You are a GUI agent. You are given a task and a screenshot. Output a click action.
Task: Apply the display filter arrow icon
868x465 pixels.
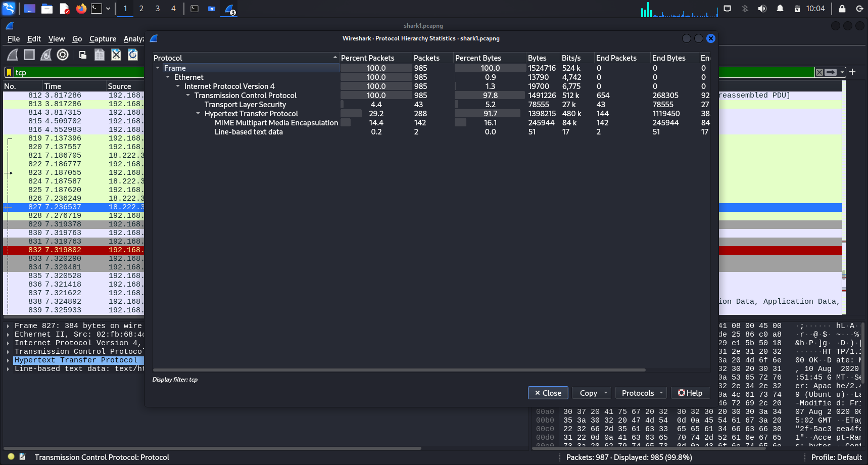(x=831, y=72)
